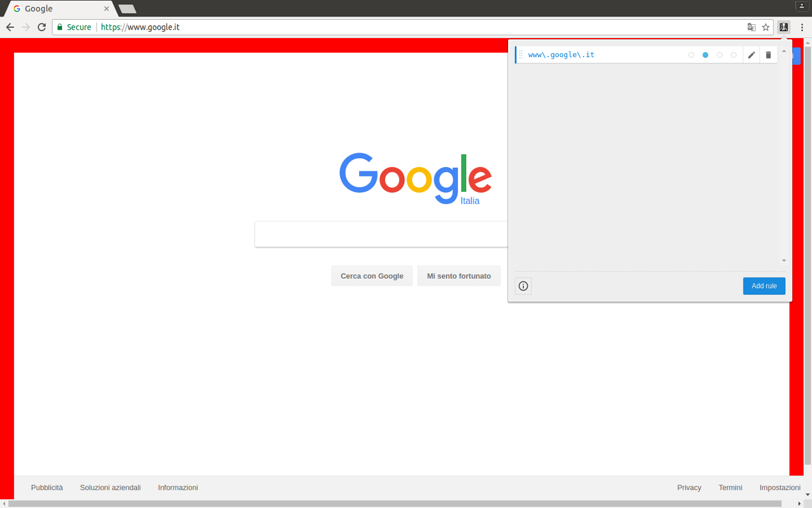Click the Add rule button
Image resolution: width=812 pixels, height=508 pixels.
(764, 286)
